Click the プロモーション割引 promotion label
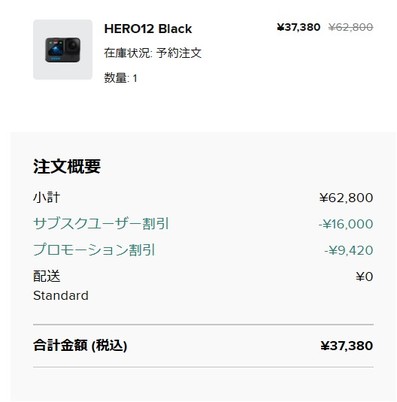Image resolution: width=397 pixels, height=402 pixels. click(x=94, y=250)
